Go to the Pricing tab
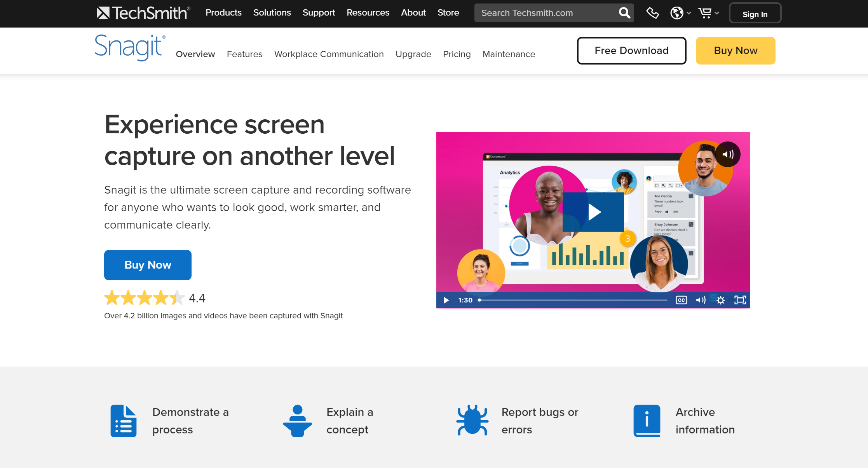 [x=457, y=54]
